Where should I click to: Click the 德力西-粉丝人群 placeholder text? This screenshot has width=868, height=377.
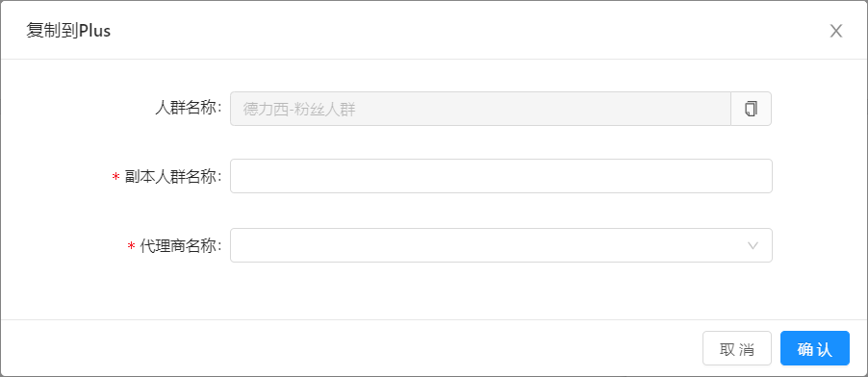pos(299,109)
